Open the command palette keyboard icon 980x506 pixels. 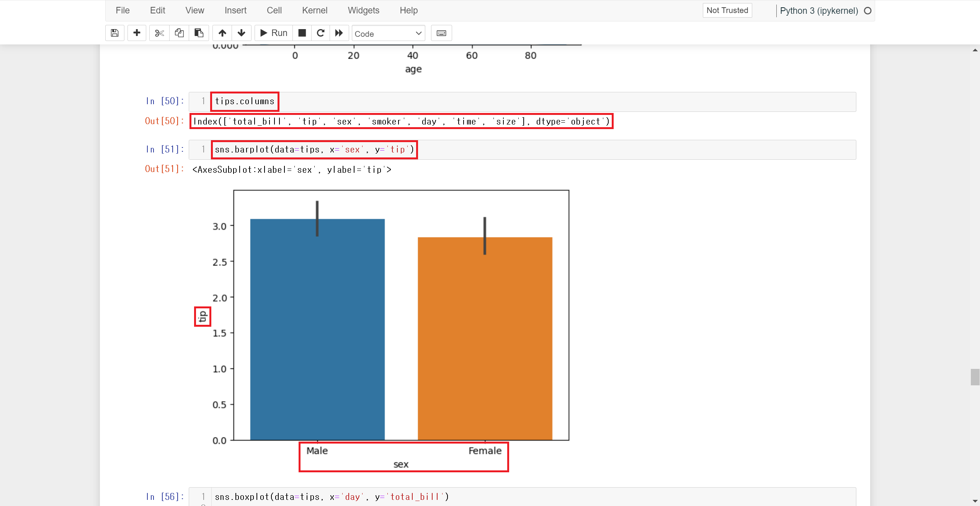click(441, 33)
